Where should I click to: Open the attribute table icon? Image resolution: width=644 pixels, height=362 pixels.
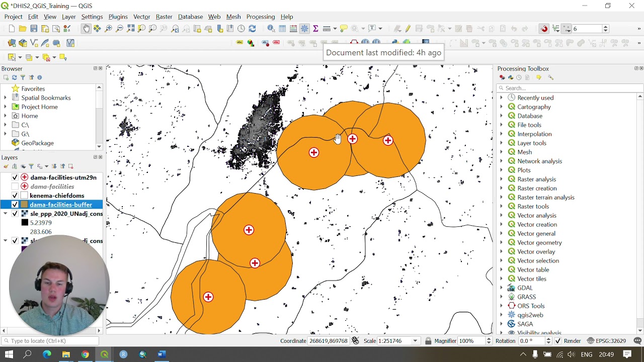(282, 29)
